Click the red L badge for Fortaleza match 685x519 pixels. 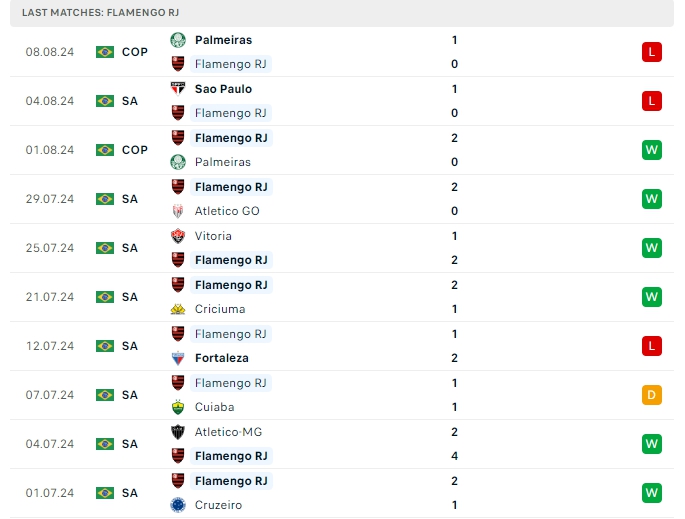point(652,346)
